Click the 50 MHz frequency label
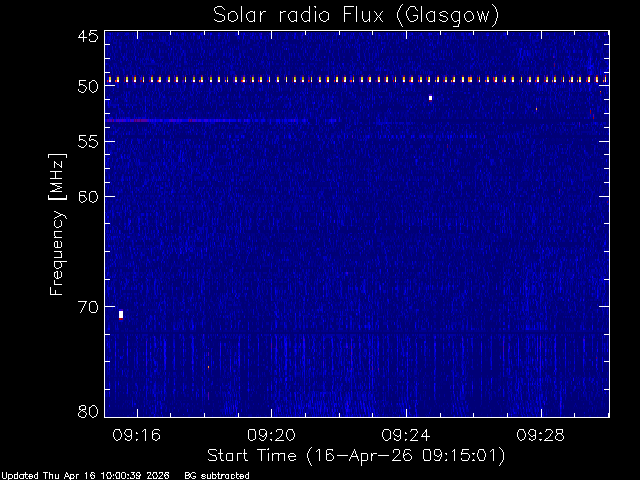The width and height of the screenshot is (640, 480). coord(88,87)
